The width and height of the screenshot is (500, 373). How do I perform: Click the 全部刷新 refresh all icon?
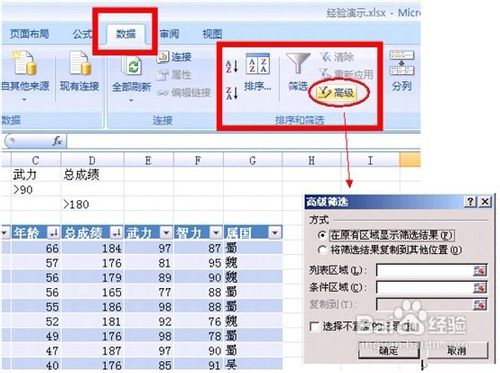pos(132,66)
